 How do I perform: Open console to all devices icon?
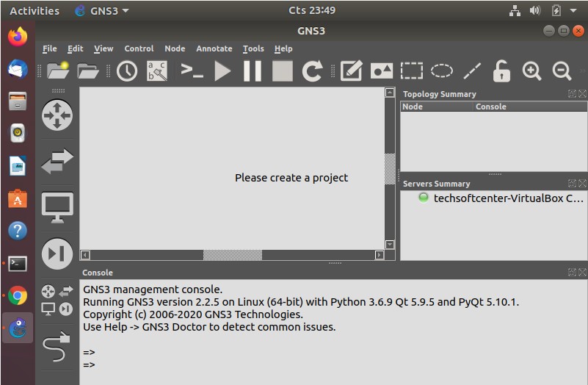click(192, 71)
